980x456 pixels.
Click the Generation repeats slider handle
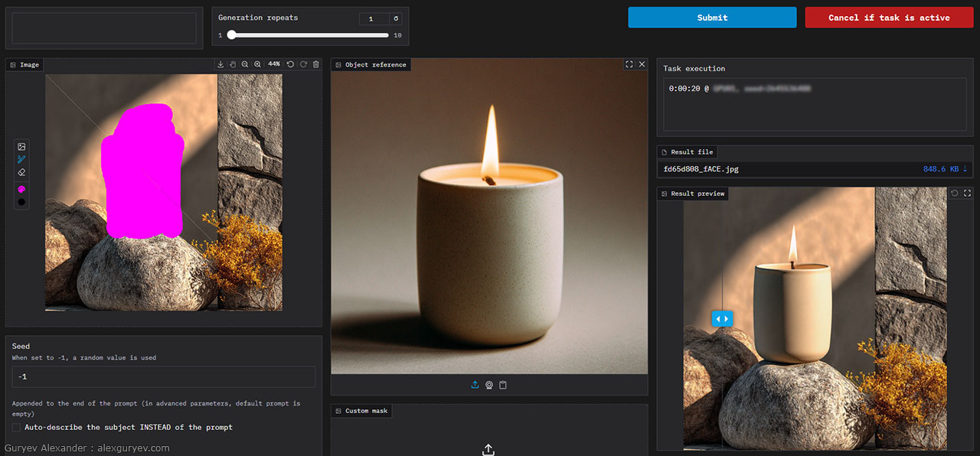(x=231, y=35)
